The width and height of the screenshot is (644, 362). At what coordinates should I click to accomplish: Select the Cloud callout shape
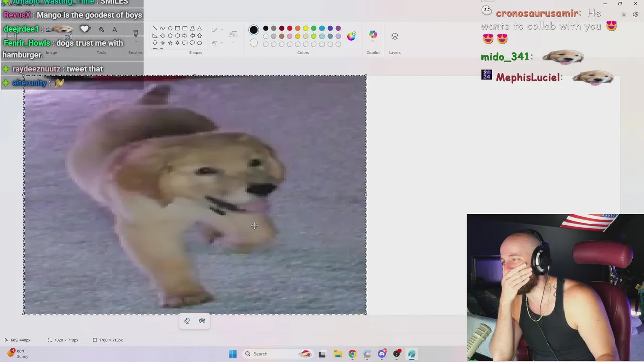click(199, 43)
